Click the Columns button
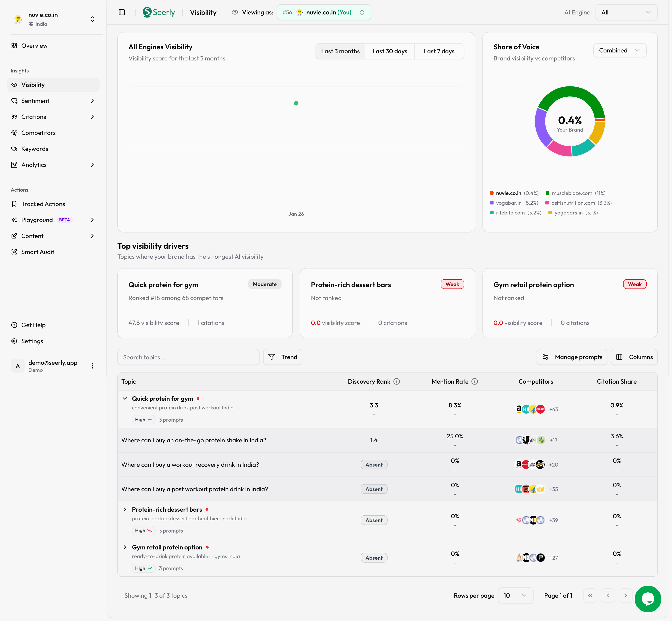This screenshot has width=672, height=621. tap(634, 357)
